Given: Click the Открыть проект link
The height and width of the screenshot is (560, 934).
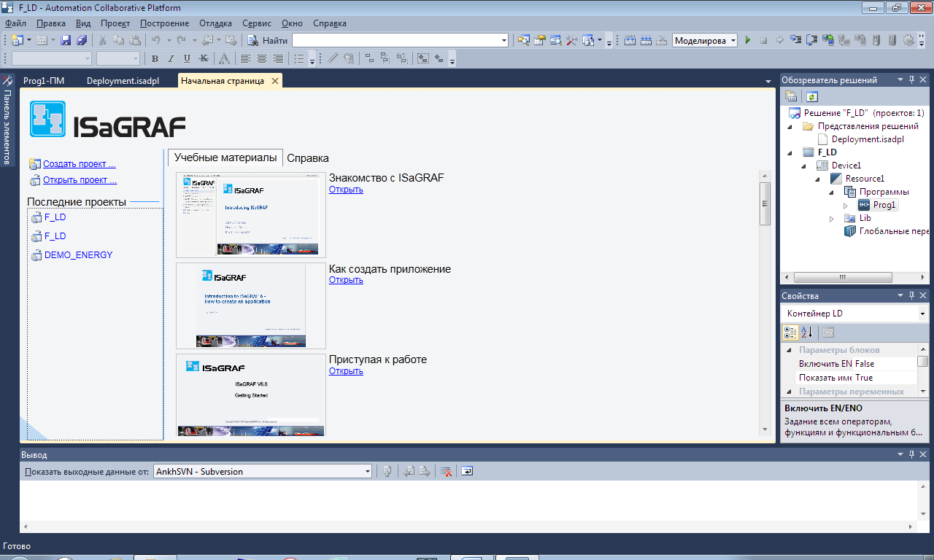Looking at the screenshot, I should [80, 180].
